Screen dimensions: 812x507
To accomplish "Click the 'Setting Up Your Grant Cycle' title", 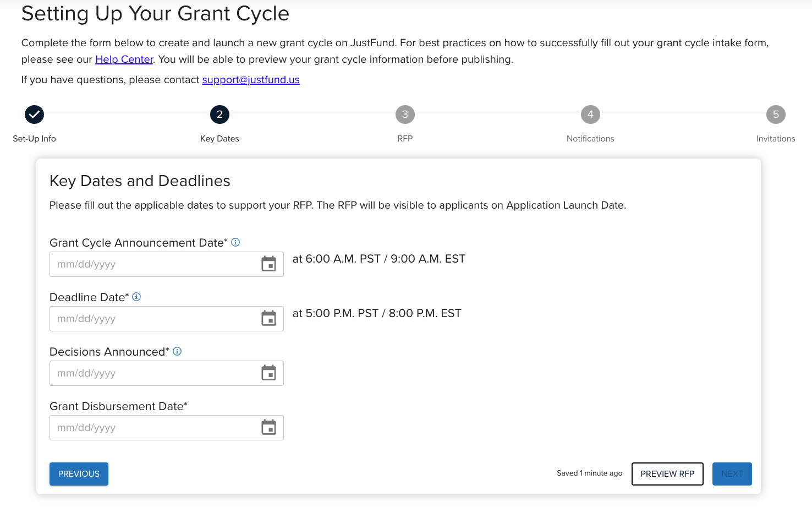I will (155, 14).
